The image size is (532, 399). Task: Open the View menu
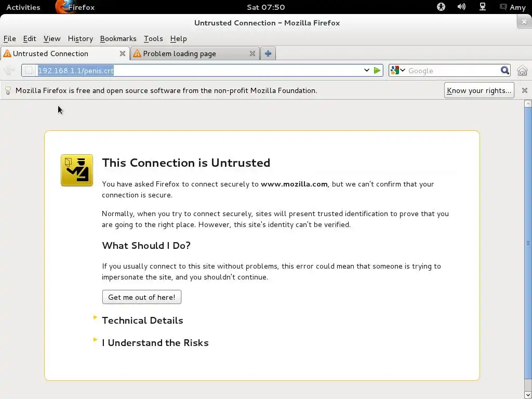(52, 38)
